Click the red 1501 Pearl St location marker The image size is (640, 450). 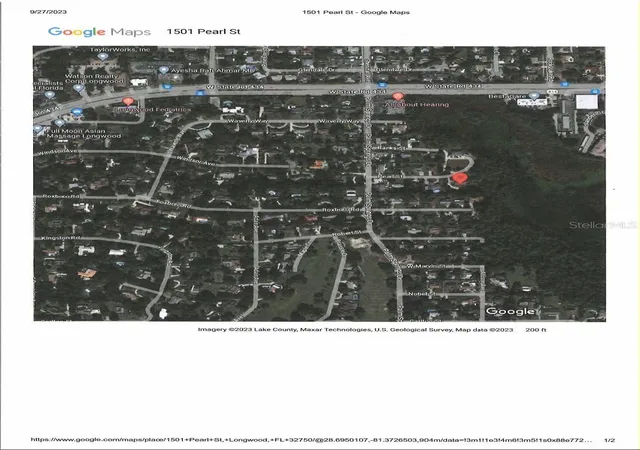coord(460,178)
